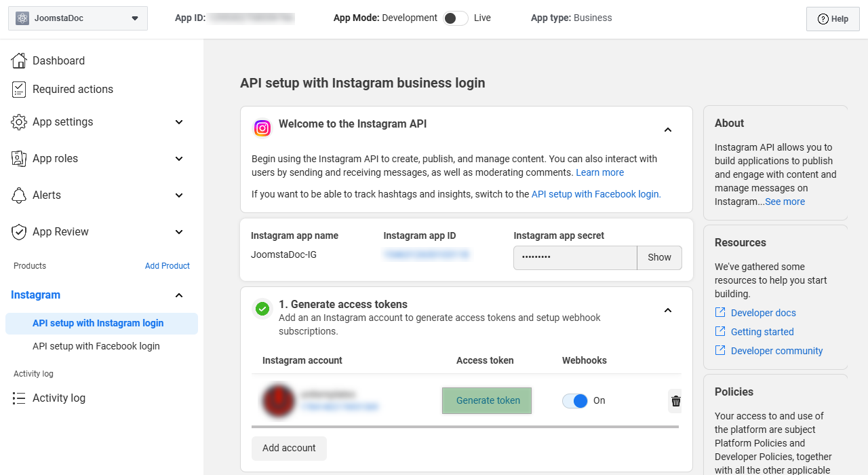Image resolution: width=868 pixels, height=475 pixels.
Task: Open the Developer community link
Action: [777, 351]
